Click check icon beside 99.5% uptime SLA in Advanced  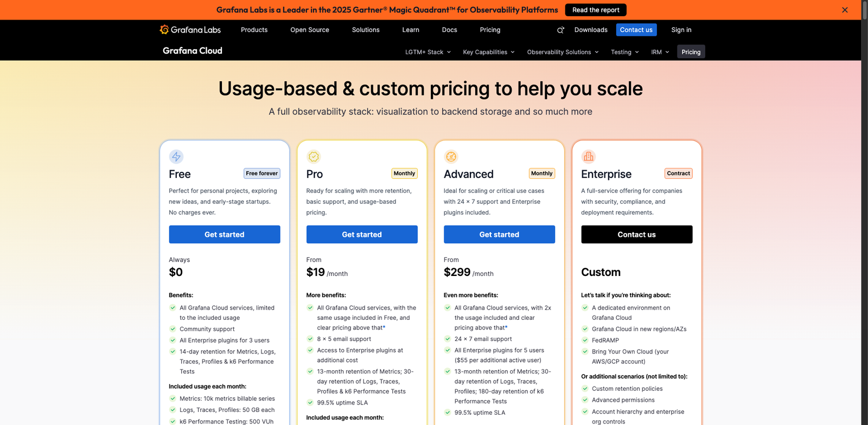448,412
